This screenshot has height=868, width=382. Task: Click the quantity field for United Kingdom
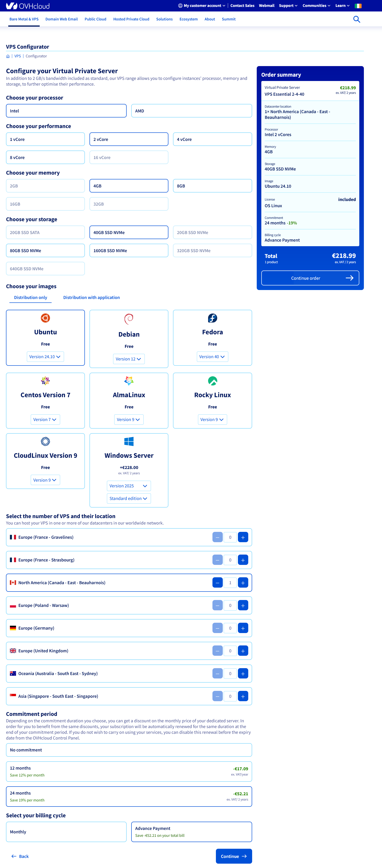point(230,651)
